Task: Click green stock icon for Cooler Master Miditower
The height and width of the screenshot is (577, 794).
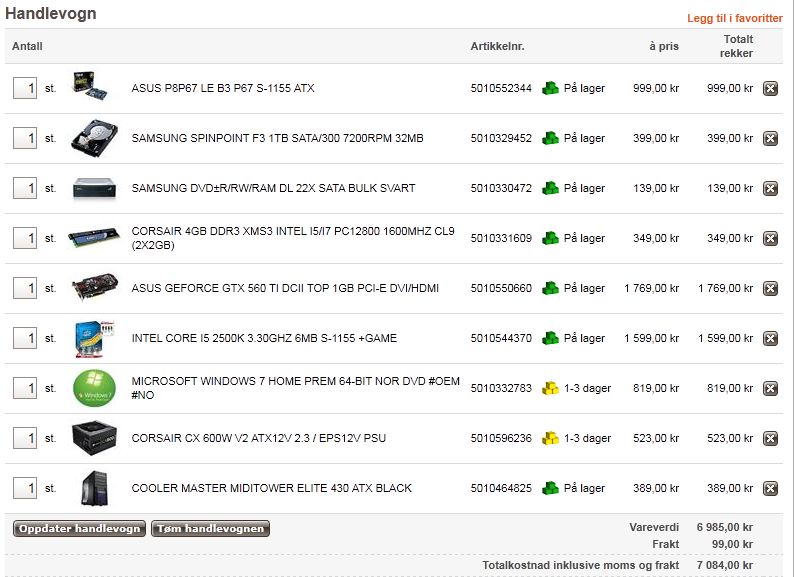Action: tap(550, 488)
